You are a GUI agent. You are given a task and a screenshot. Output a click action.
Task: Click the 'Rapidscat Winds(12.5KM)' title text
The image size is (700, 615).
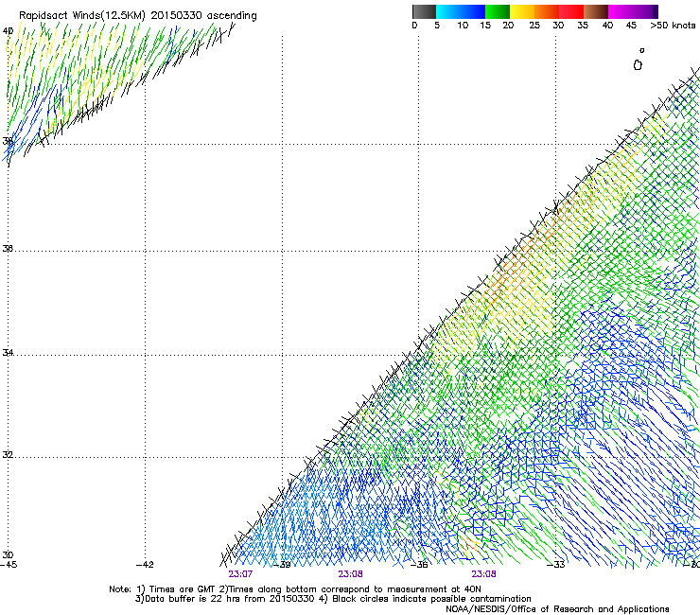tap(82, 16)
